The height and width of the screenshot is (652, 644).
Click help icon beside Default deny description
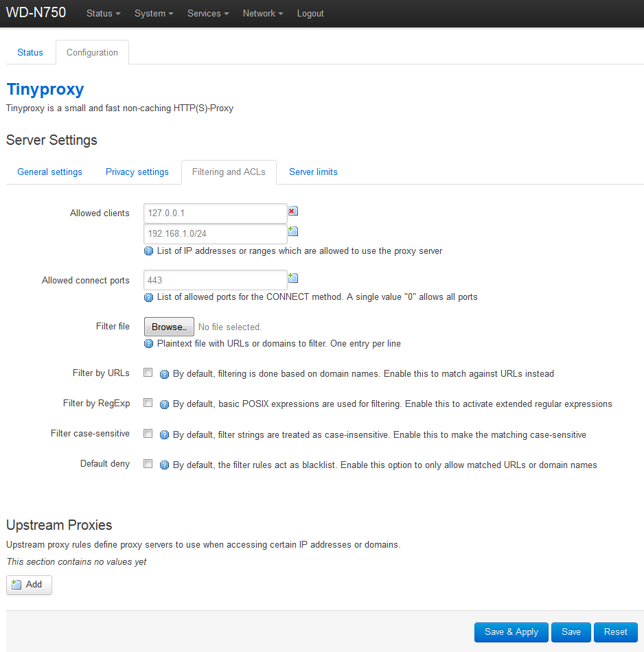164,465
